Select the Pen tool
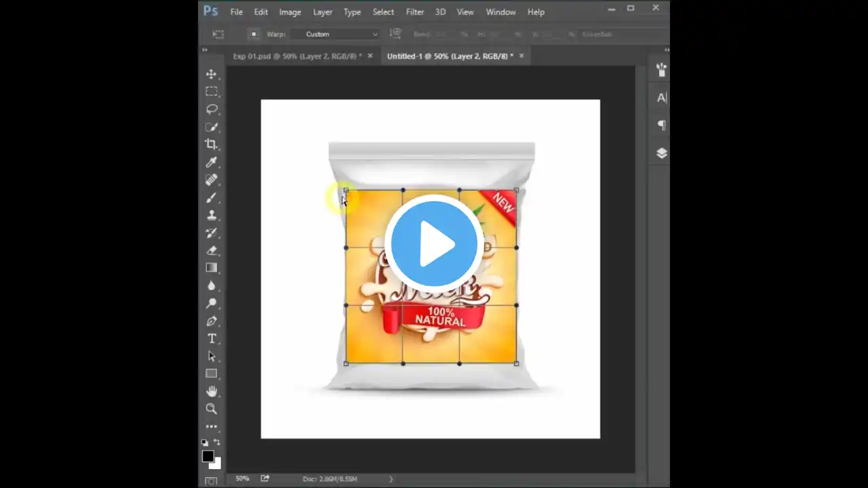This screenshot has height=488, width=868. click(212, 321)
